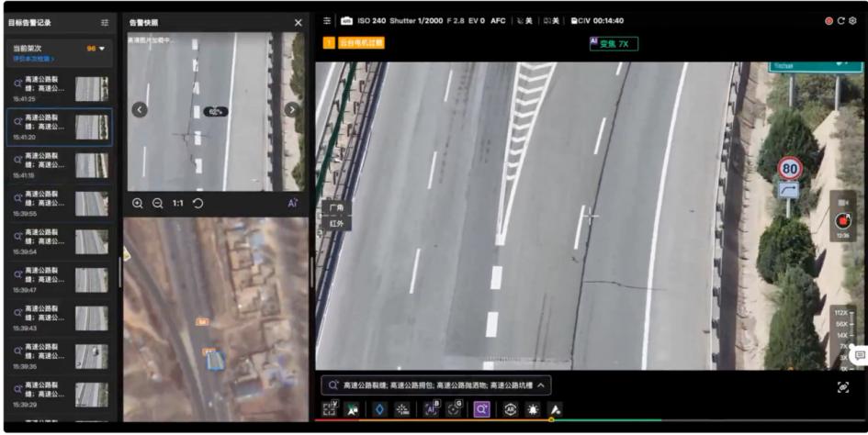Click the zoom in magnifier in the alarm snapshot panel
This screenshot has width=868, height=435.
[138, 203]
